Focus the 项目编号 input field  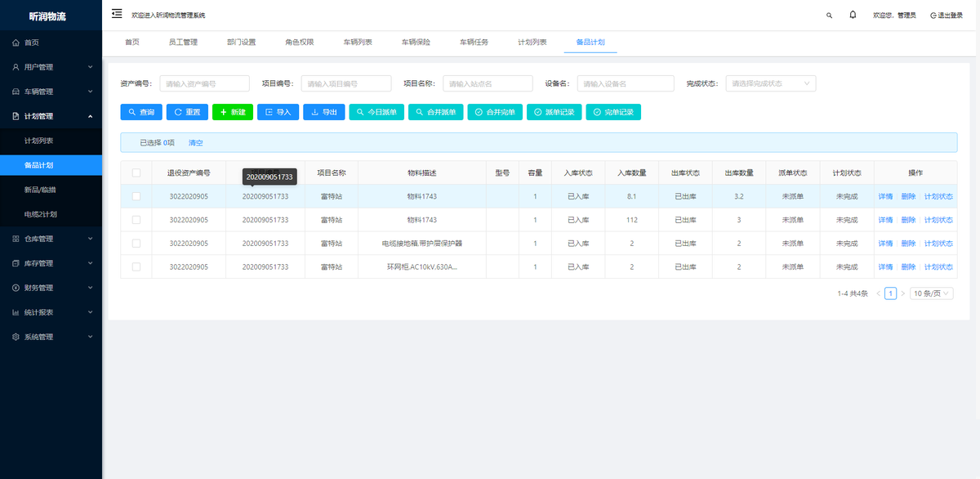click(346, 83)
